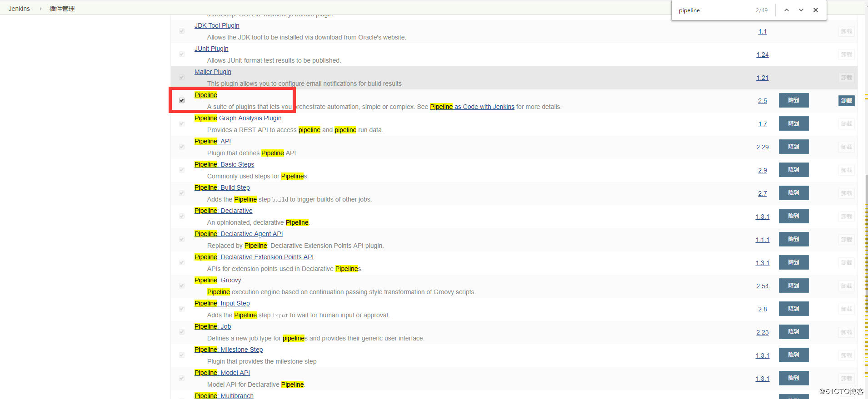Open the Mailer Plugin link
Viewport: 868px width, 399px height.
[213, 72]
